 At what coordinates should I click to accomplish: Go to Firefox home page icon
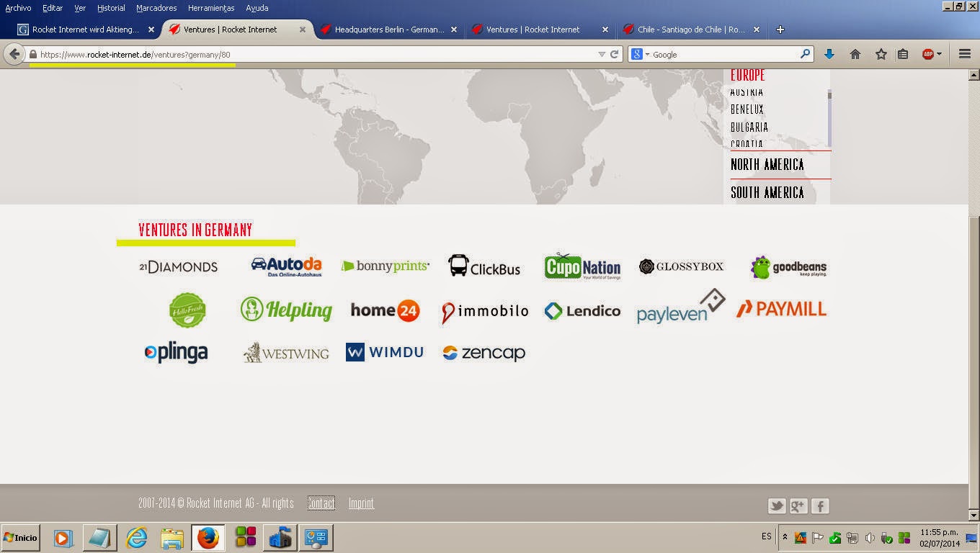coord(855,54)
